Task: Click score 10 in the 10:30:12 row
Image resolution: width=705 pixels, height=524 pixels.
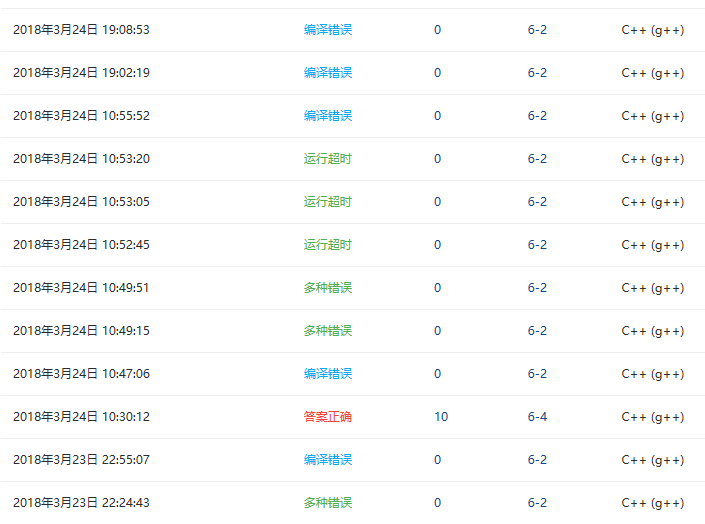Action: point(441,417)
